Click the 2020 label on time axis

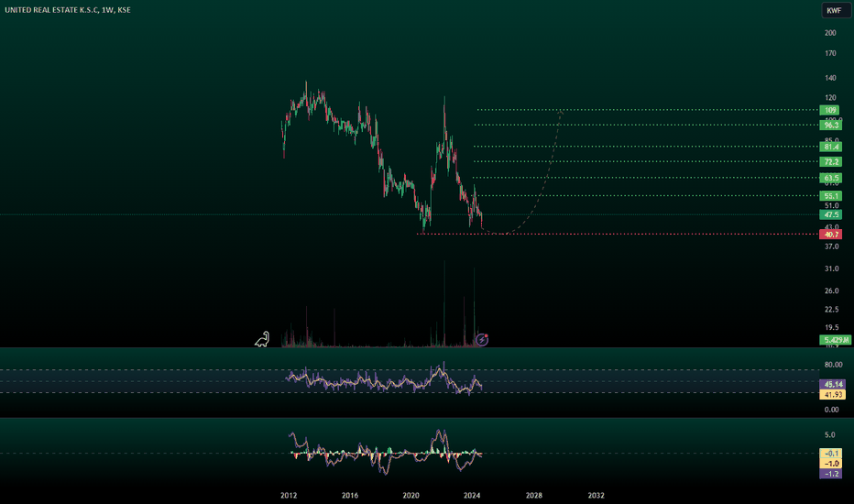[x=411, y=495]
